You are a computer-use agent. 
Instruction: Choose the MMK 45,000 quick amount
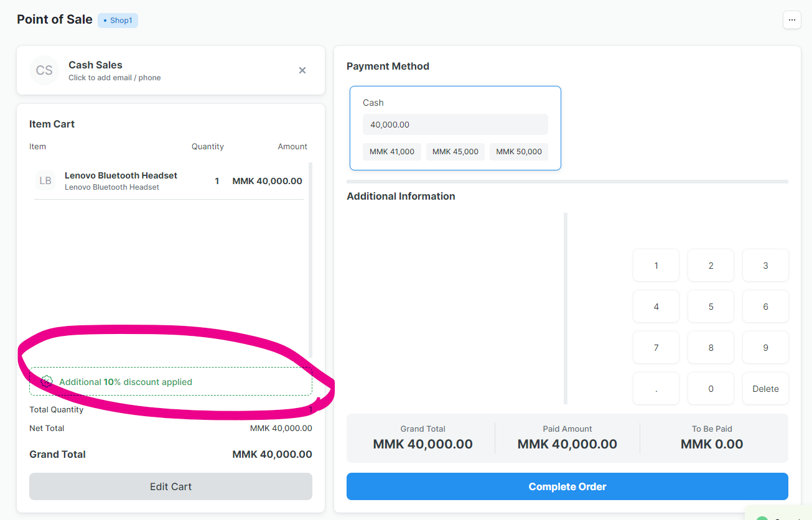click(455, 151)
